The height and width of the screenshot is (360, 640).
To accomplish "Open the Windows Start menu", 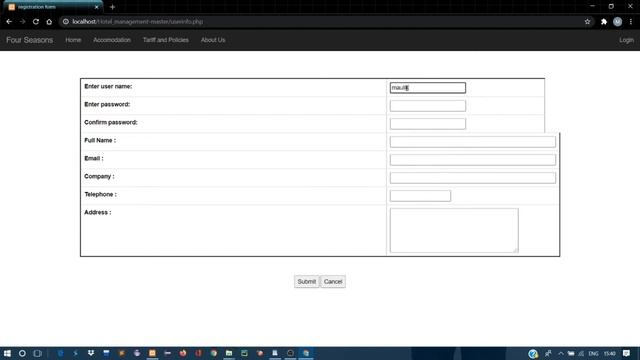I will 7,353.
